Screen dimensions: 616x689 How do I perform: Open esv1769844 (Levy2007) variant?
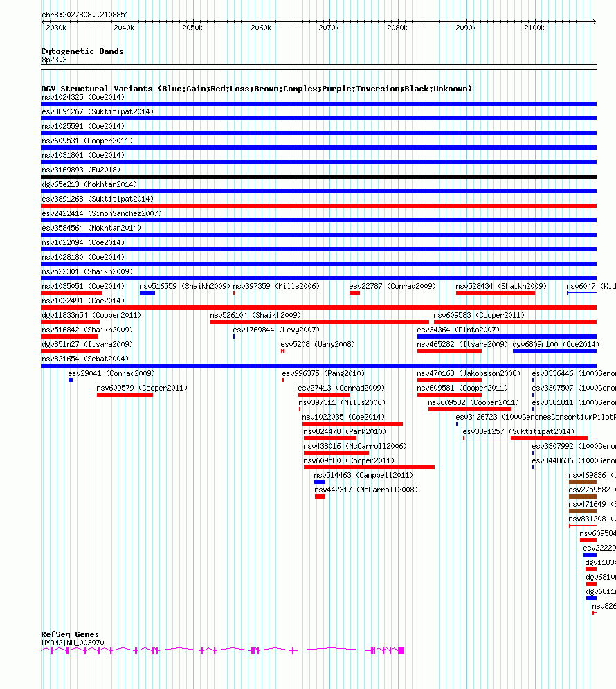(234, 336)
